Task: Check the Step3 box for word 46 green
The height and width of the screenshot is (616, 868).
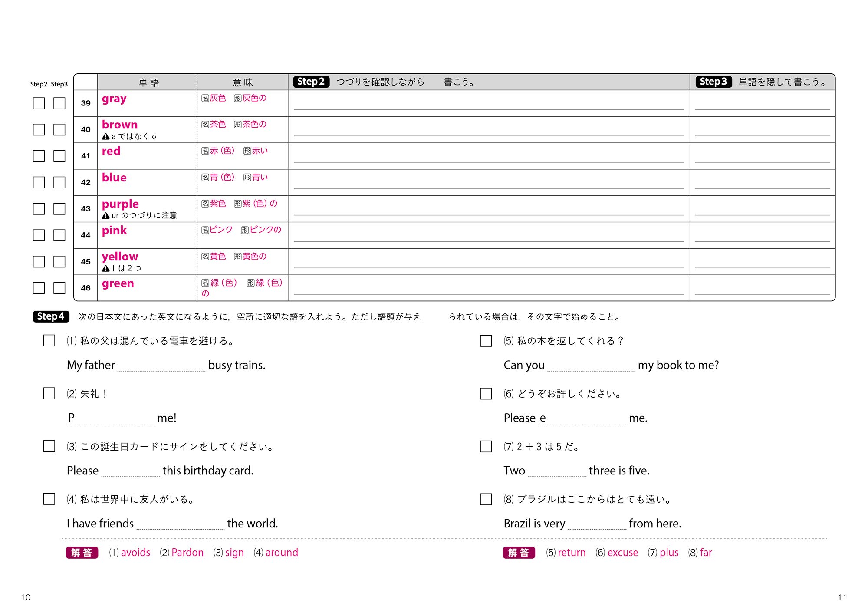Action: coord(59,288)
